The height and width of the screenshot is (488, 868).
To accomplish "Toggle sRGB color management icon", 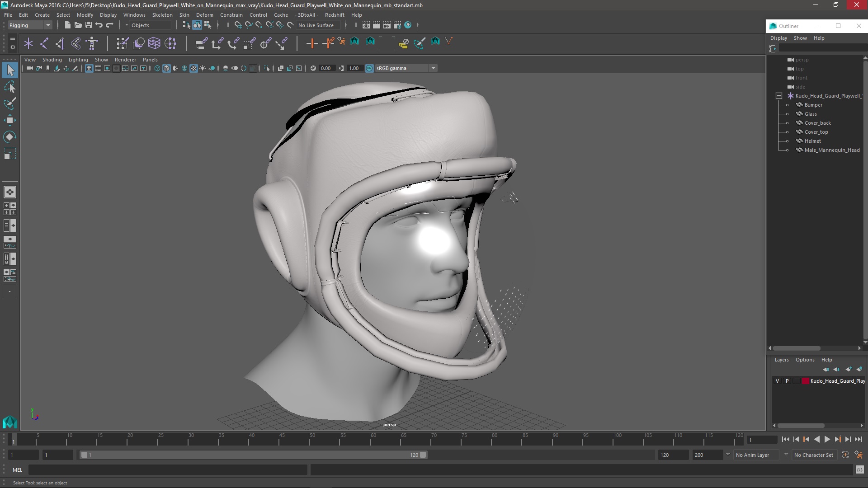I will 369,68.
